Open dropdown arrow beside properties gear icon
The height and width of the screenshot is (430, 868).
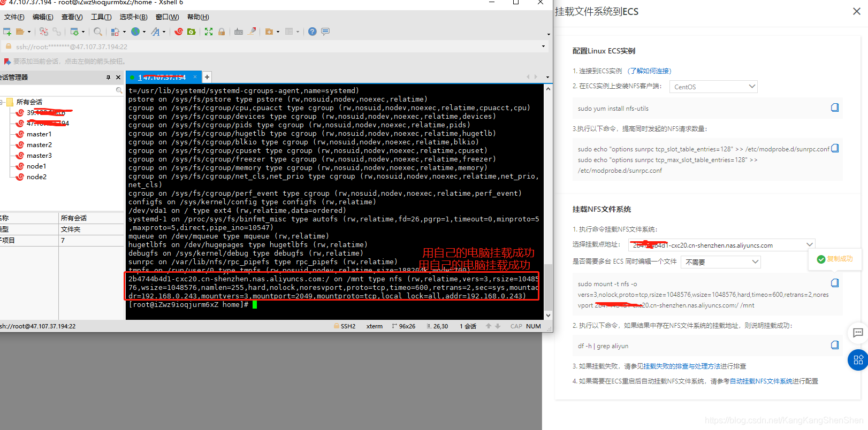pyautogui.click(x=83, y=32)
